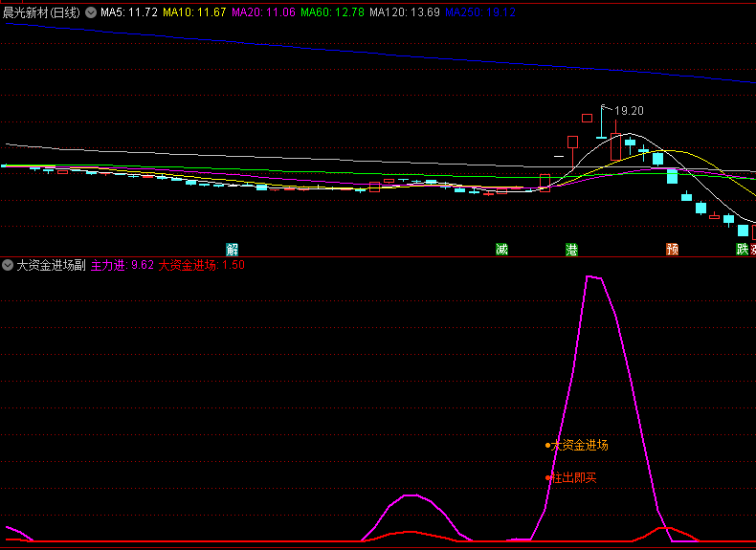Click the red 柱出即买 signal marker

pyautogui.click(x=571, y=477)
